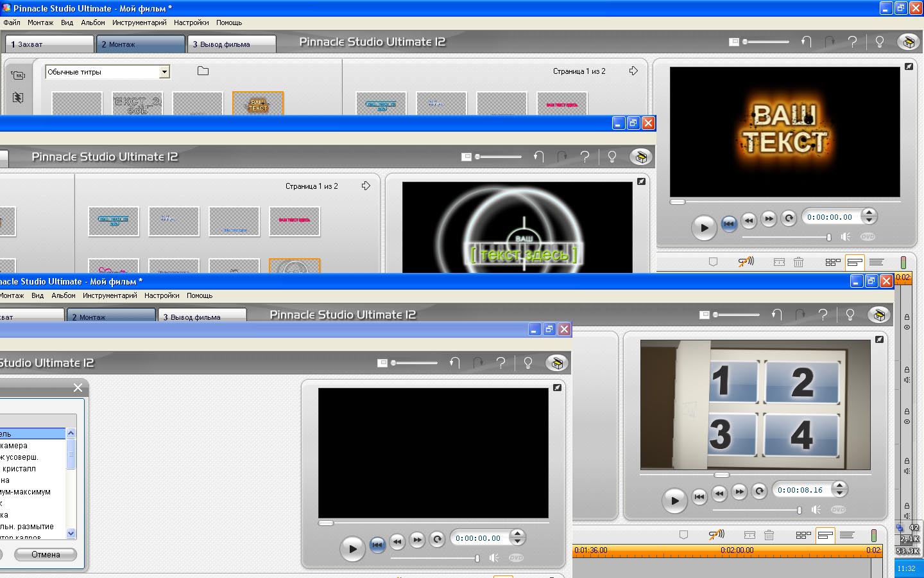Open Настройки menu above the 1-2-3-4 preview window
The height and width of the screenshot is (578, 924).
click(x=162, y=295)
